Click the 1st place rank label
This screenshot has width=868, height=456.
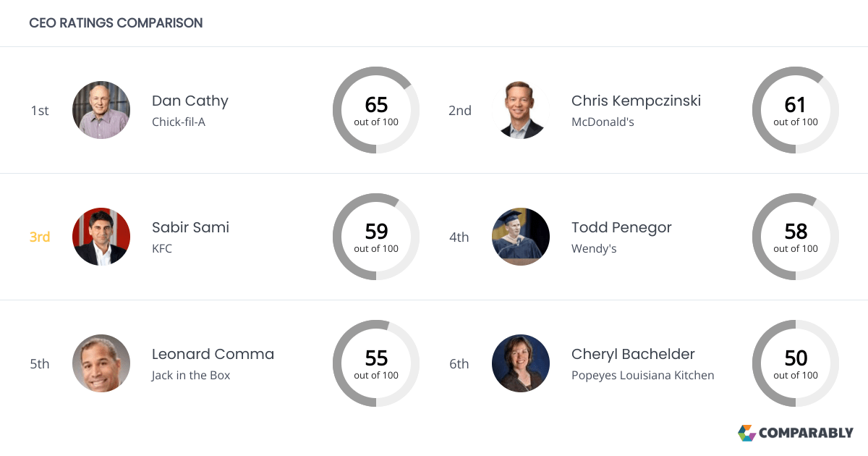click(39, 110)
